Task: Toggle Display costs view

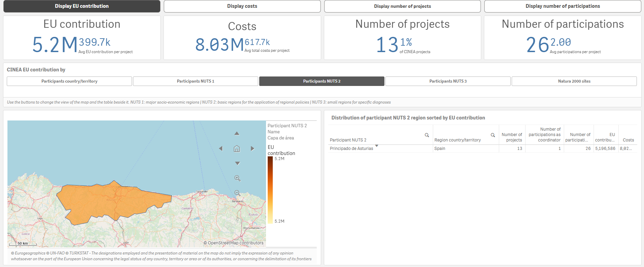Action: [x=242, y=6]
